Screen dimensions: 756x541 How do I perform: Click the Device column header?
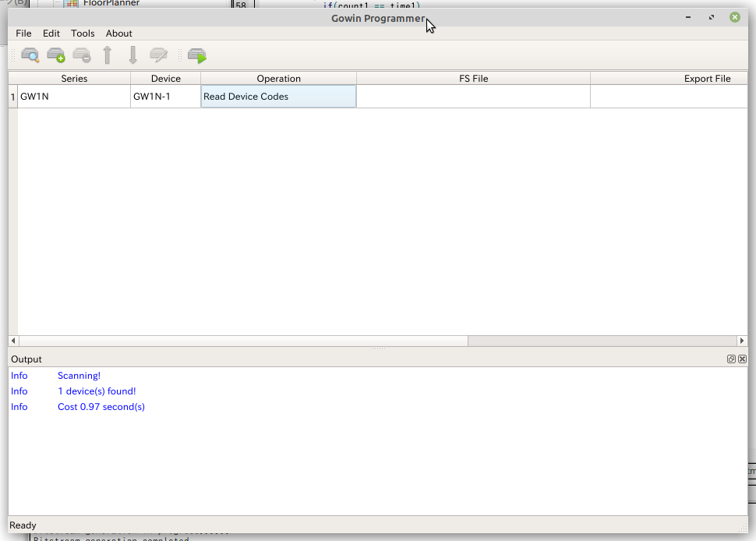166,79
